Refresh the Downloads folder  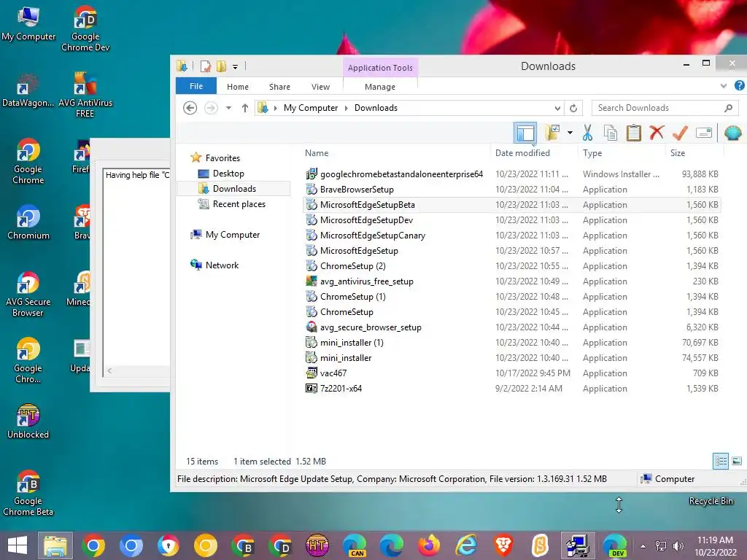pos(573,108)
